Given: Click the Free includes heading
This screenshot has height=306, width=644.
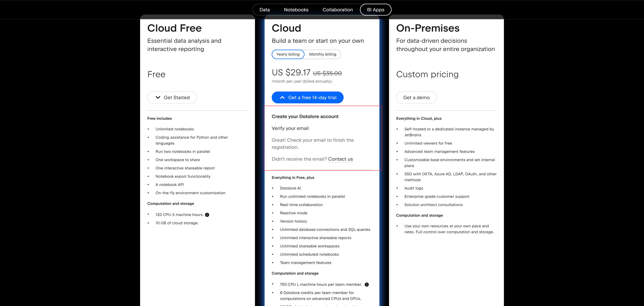Looking at the screenshot, I should click(x=159, y=119).
